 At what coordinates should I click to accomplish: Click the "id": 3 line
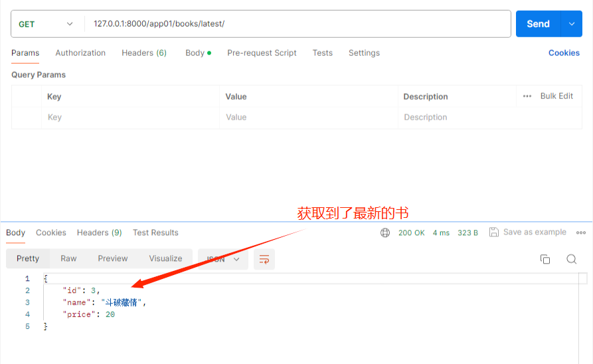click(x=81, y=290)
